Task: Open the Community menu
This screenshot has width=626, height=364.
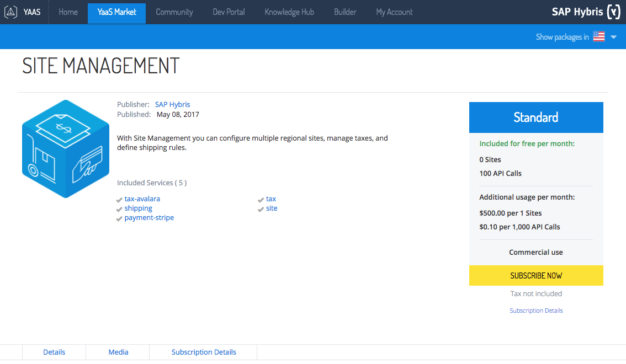Action: point(174,12)
